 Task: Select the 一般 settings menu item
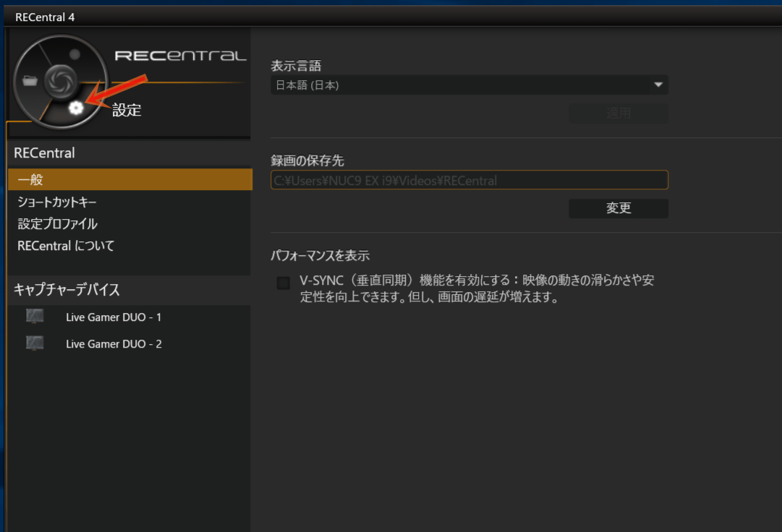130,179
